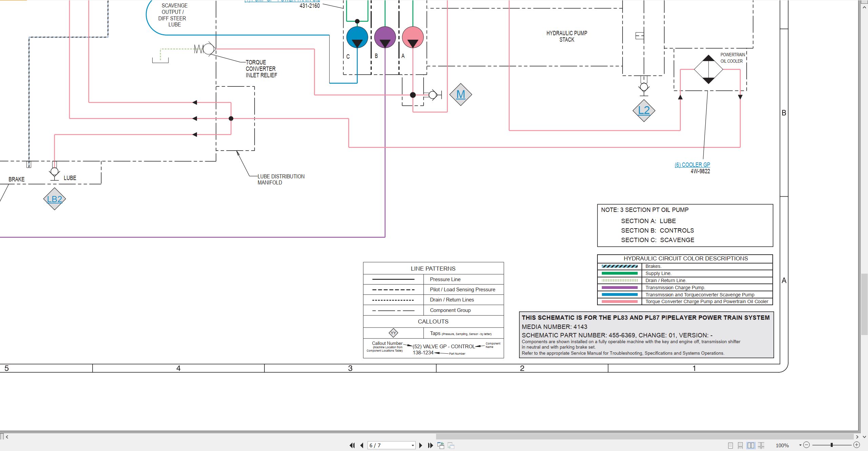Open the page number 6 / 7 dropdown

413,445
